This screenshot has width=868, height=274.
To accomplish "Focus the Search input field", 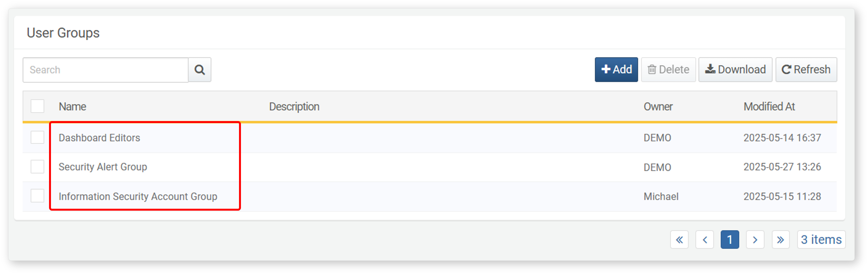I will pyautogui.click(x=105, y=70).
